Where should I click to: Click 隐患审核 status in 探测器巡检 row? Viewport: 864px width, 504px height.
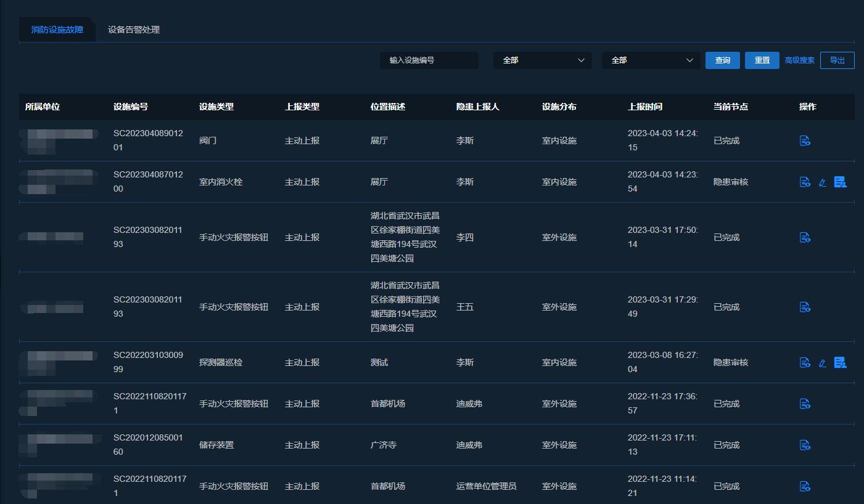coord(731,362)
